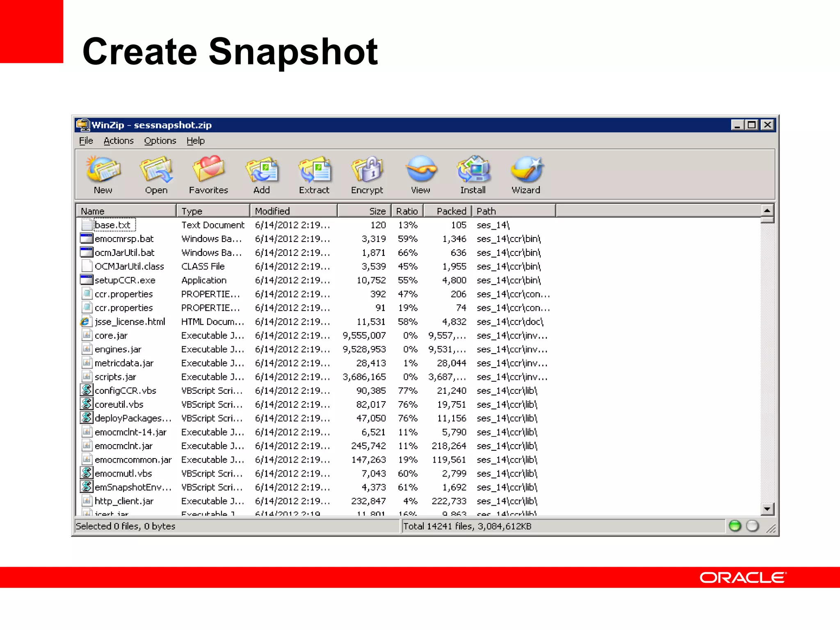
Task: Click the 9,555,007 size value
Action: (364, 335)
